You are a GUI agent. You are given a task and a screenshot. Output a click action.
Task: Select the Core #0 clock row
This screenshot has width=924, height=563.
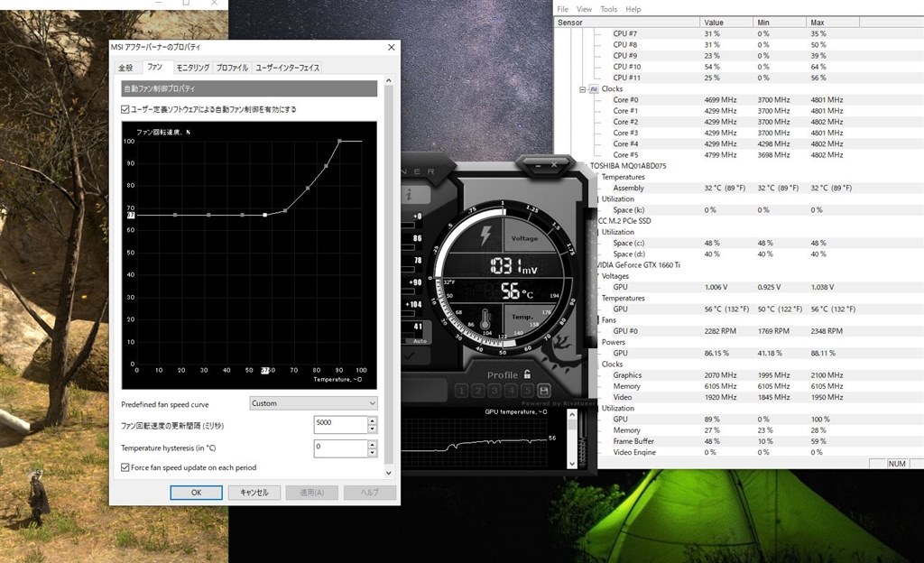click(625, 100)
